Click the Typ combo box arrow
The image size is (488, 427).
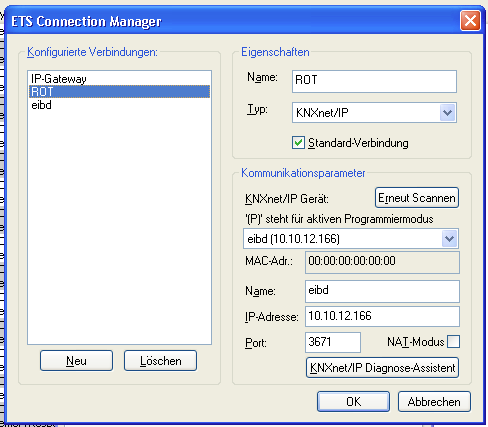pyautogui.click(x=448, y=113)
